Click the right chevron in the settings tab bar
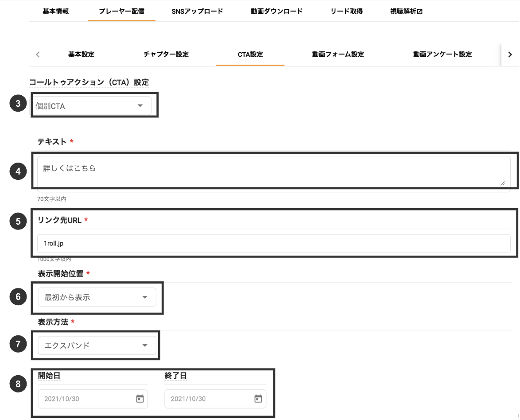 pyautogui.click(x=510, y=54)
